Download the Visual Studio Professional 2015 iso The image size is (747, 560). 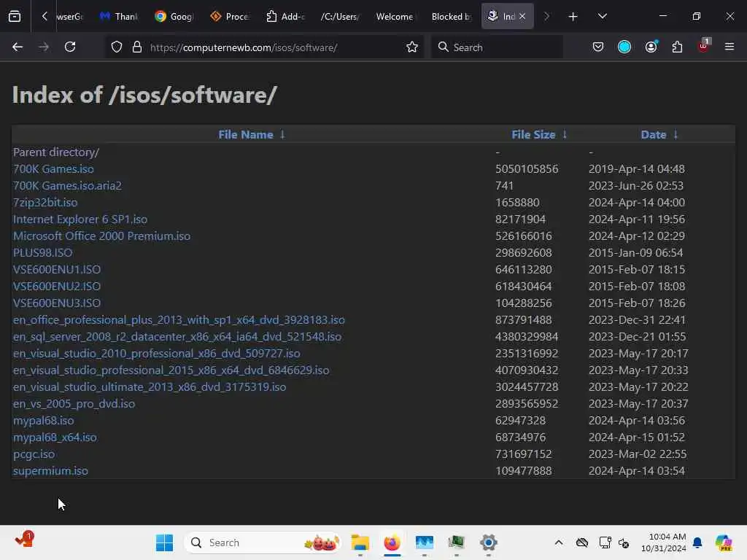171,370
